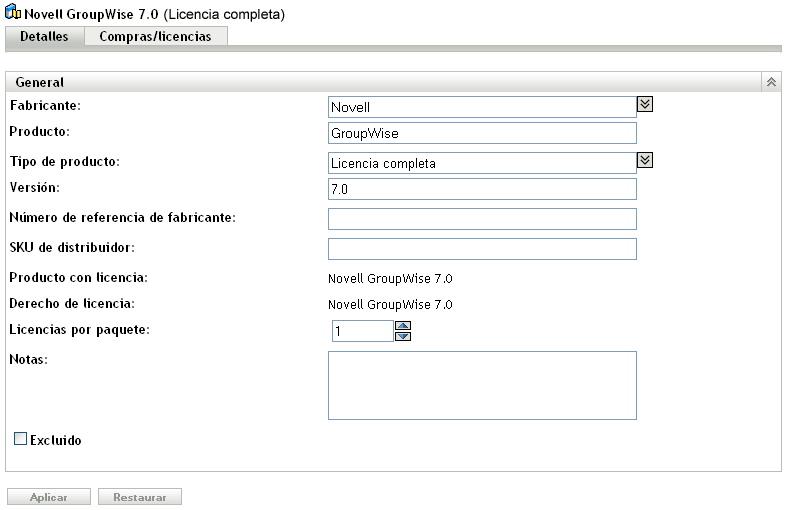Viewport: 790px width, 510px height.
Task: Collapse the General section panel
Action: point(771,82)
